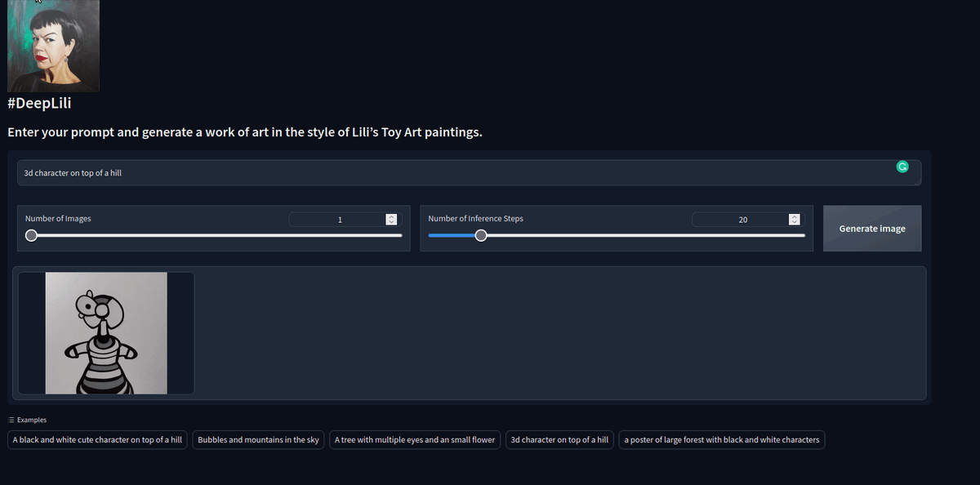Select example "A black and white cute character on top of a hill"
This screenshot has width=980, height=485.
[x=97, y=440]
